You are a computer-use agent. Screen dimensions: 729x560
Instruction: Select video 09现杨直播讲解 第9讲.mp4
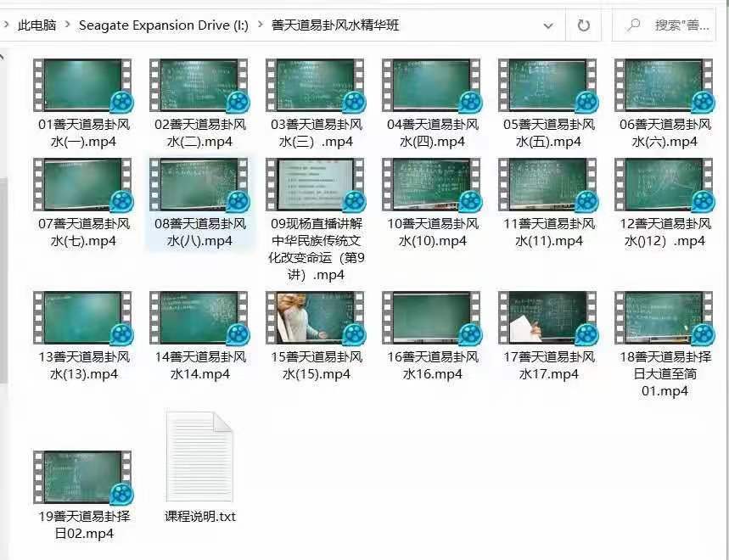(316, 186)
